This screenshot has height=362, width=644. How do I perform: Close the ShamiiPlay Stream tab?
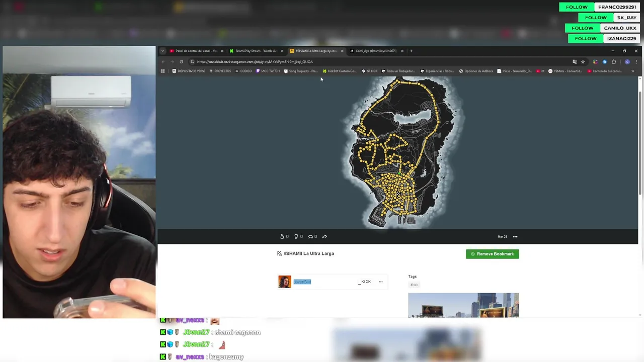click(x=282, y=51)
